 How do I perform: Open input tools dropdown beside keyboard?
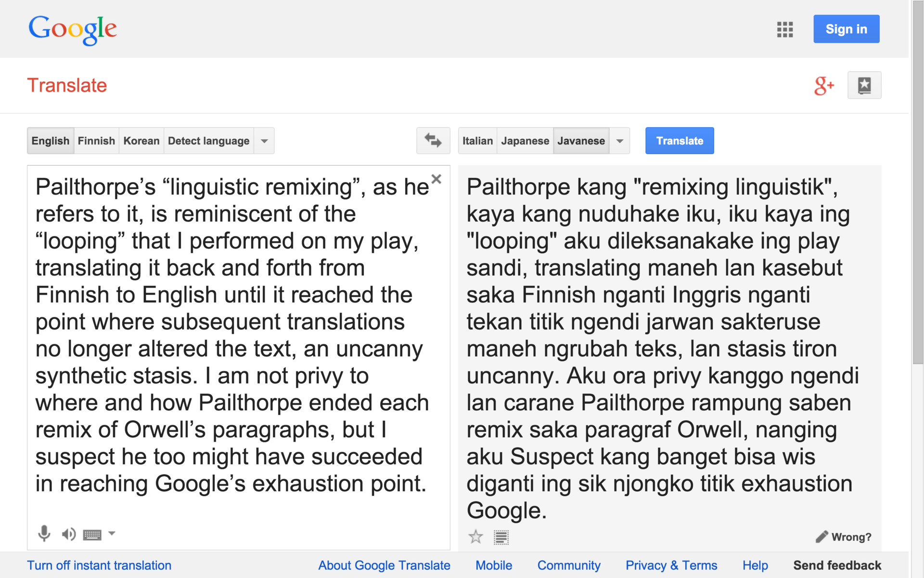pyautogui.click(x=112, y=533)
